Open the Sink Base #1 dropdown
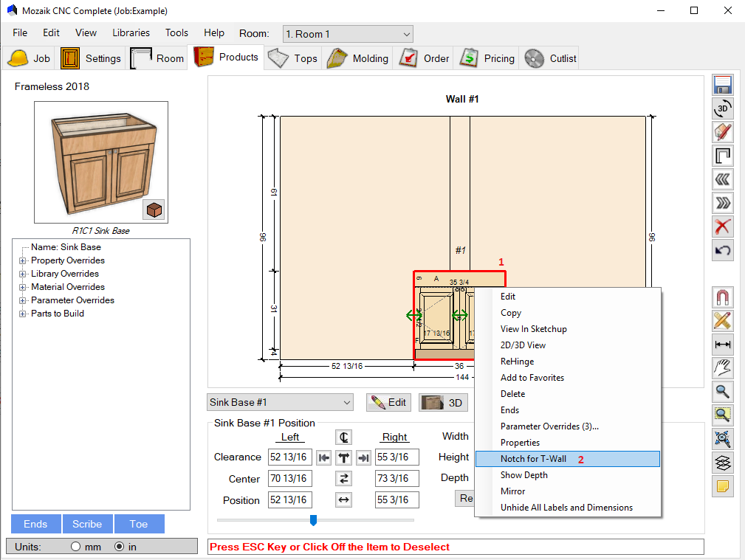Image resolution: width=745 pixels, height=560 pixels. point(281,402)
